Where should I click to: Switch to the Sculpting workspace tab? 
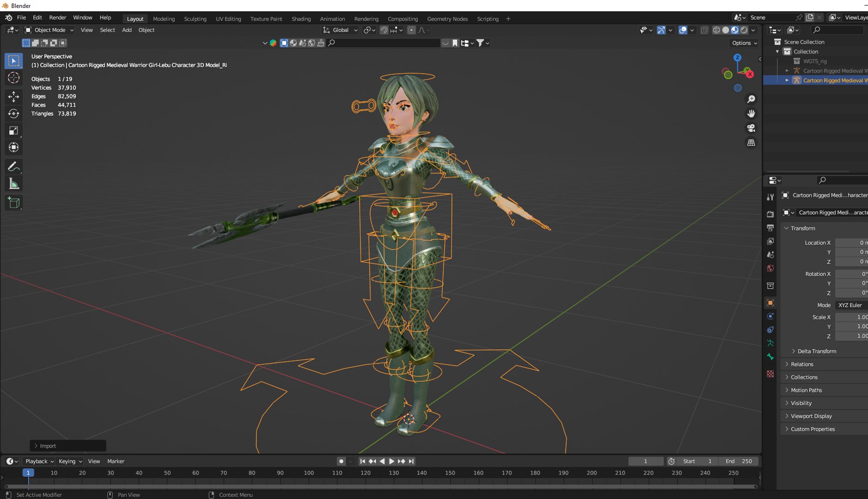(x=195, y=19)
